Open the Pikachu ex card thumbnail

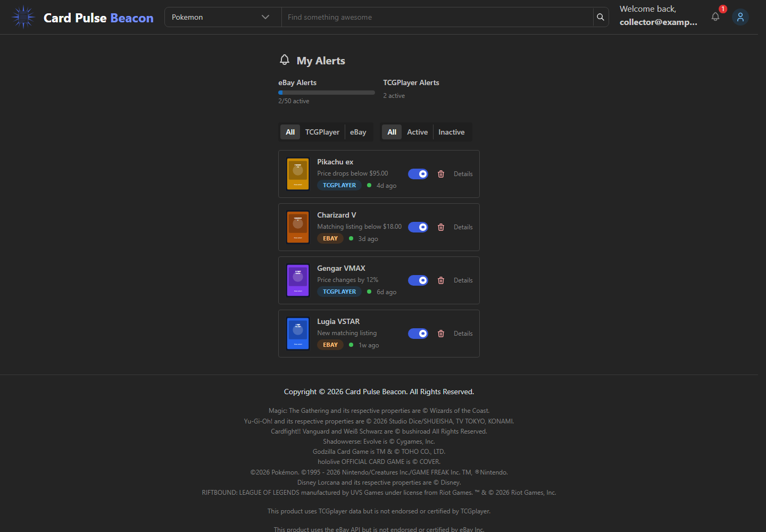click(x=298, y=174)
